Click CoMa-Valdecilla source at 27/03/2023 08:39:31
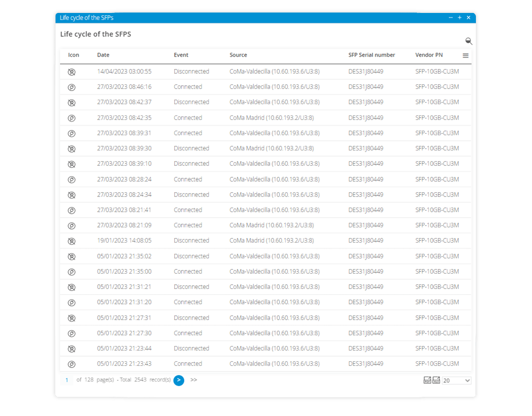This screenshot has height=416, width=532. point(275,133)
